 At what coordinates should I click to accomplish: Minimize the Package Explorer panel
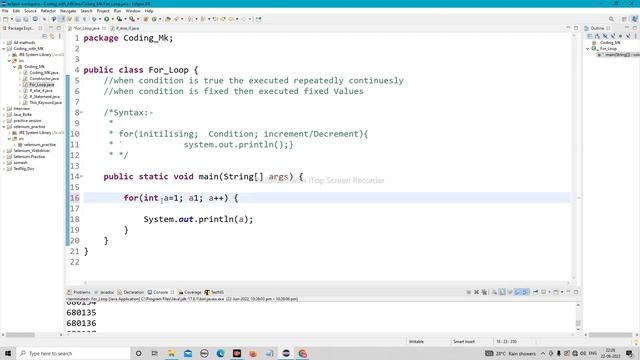51,28
